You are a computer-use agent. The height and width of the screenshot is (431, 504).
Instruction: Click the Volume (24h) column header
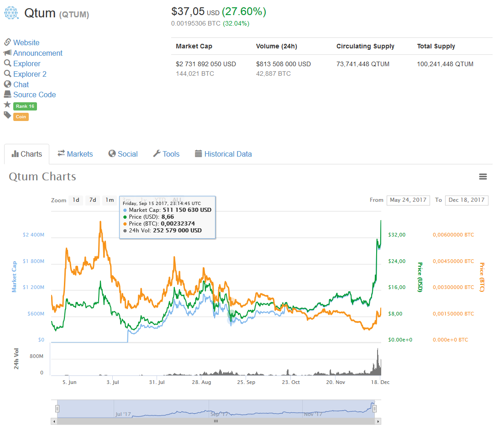pos(277,46)
